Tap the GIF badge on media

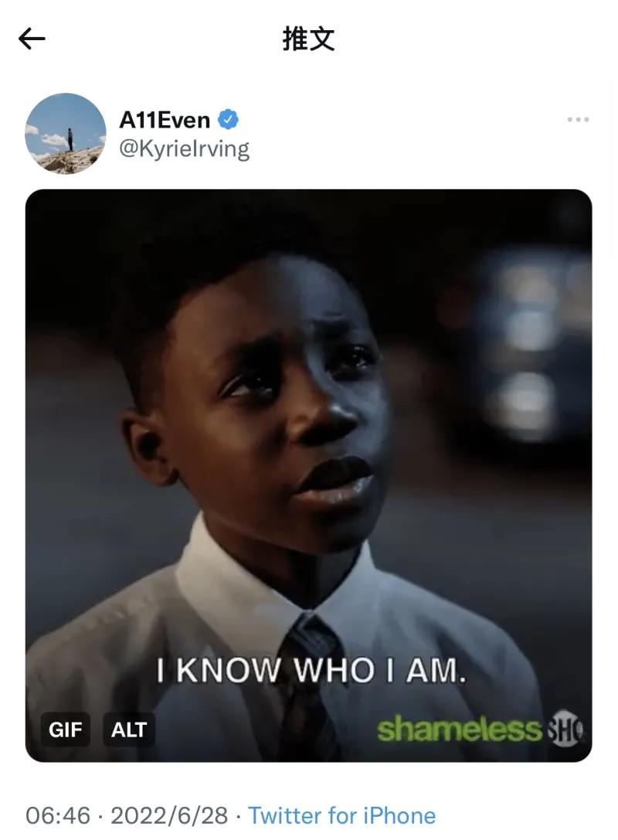(x=66, y=729)
